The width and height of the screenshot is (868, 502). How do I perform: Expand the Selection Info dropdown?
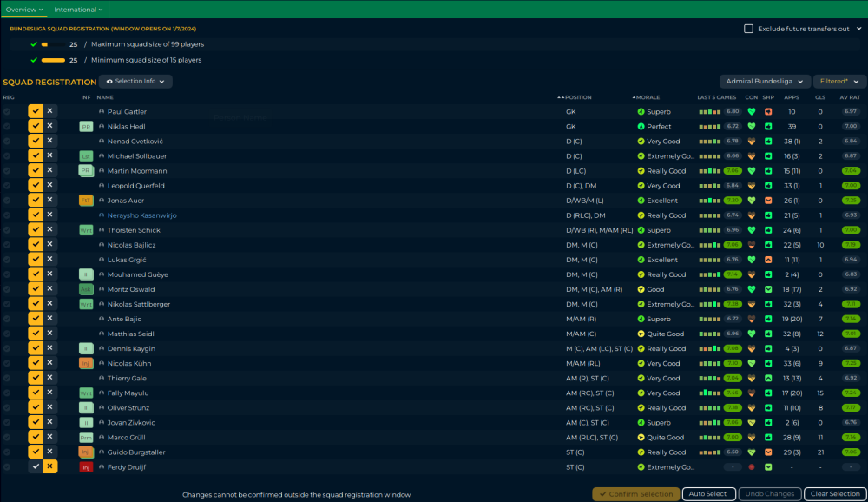coord(135,81)
